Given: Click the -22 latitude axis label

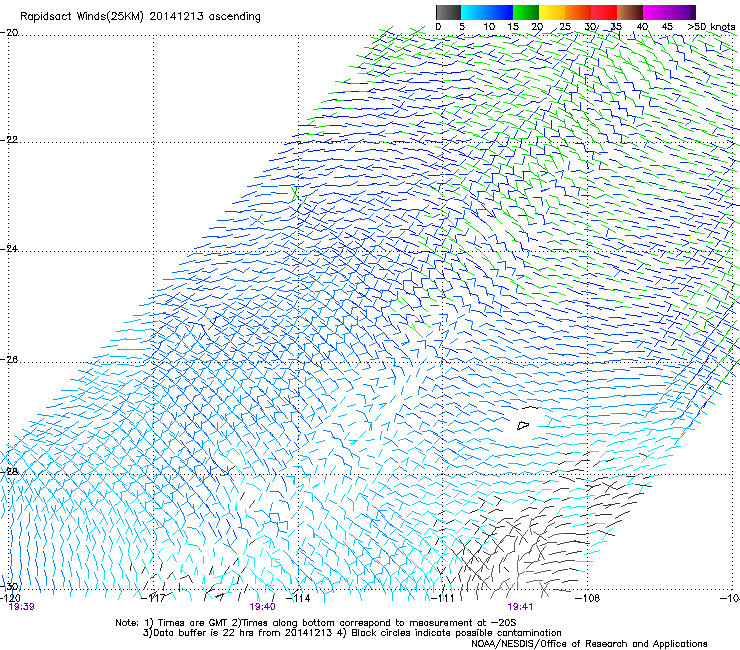Looking at the screenshot, I should pyautogui.click(x=10, y=140).
